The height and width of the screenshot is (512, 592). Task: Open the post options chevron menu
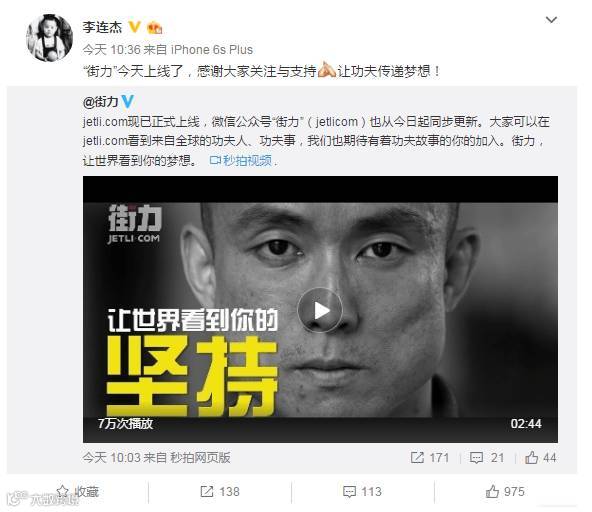[x=551, y=20]
